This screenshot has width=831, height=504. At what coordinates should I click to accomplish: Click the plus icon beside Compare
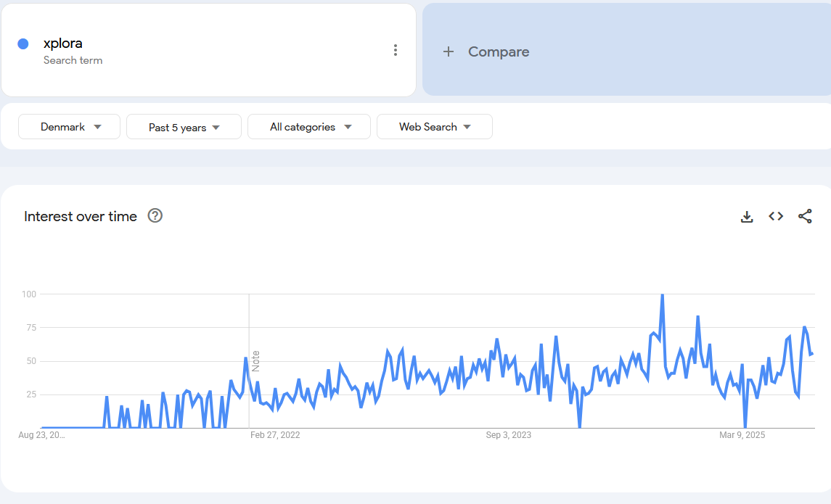coord(449,51)
